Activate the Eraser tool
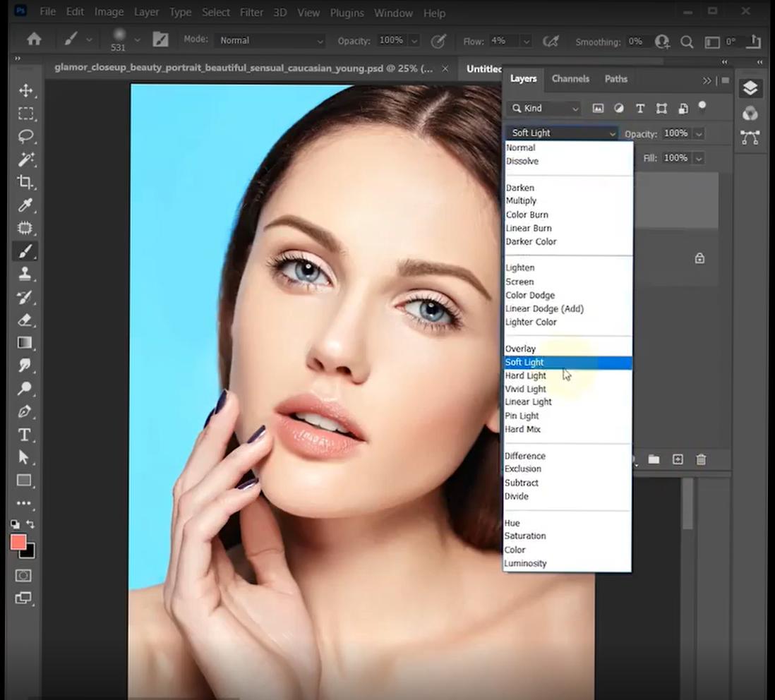This screenshot has height=700, width=775. point(26,320)
